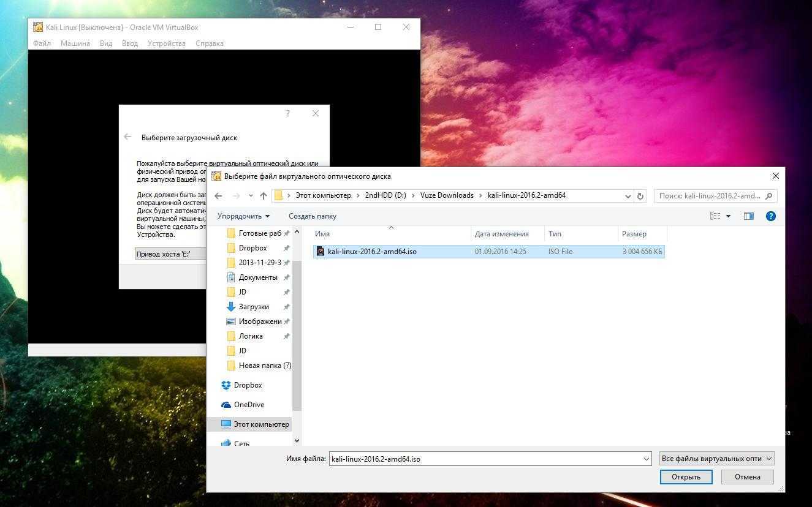The height and width of the screenshot is (507, 812).
Task: Open the Устройства menu
Action: (166, 43)
